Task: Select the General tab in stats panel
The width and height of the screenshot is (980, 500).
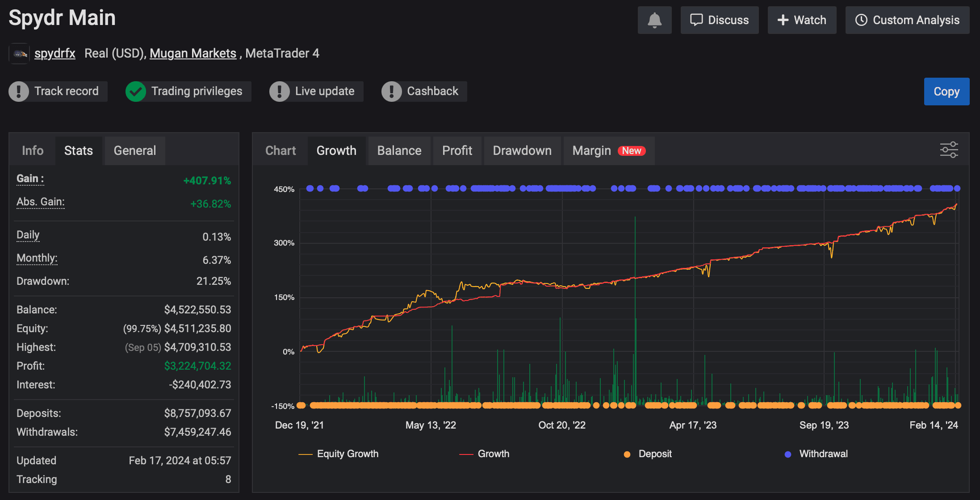Action: tap(135, 151)
